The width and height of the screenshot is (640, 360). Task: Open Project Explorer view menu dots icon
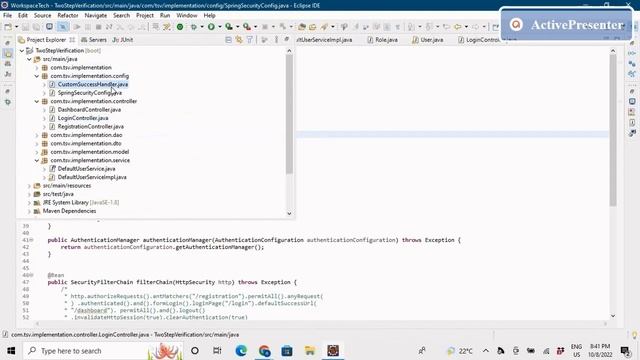[x=276, y=40]
